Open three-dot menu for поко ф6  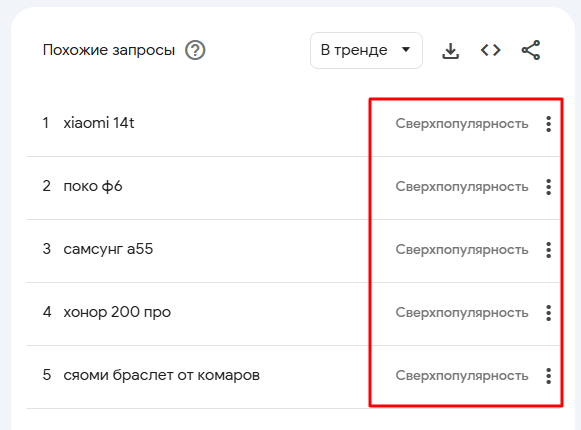548,187
